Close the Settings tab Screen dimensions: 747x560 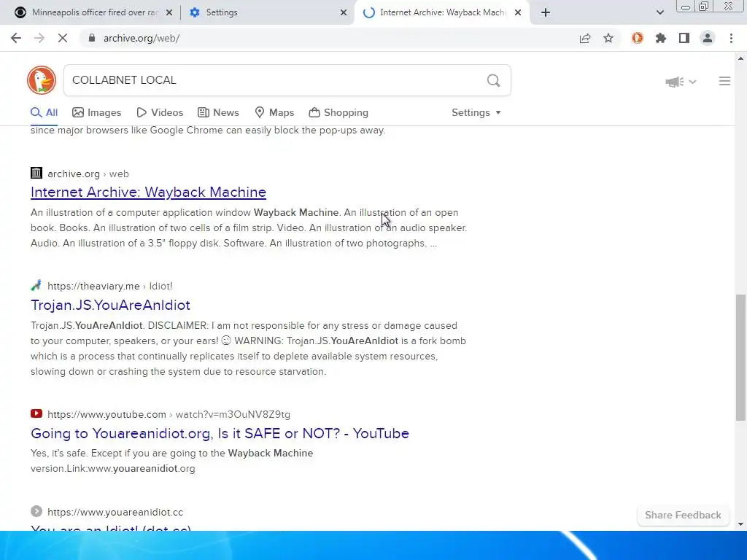click(x=344, y=12)
